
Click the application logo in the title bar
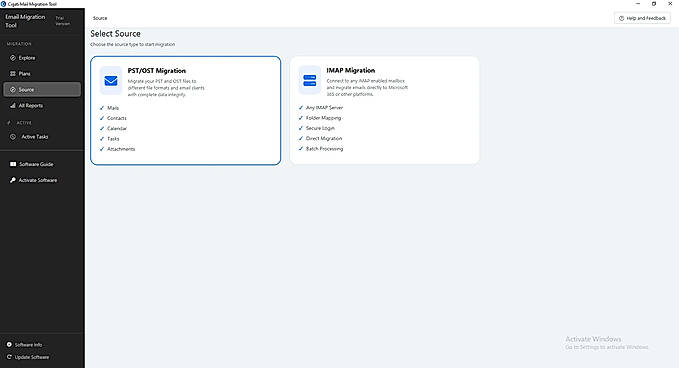3,4
